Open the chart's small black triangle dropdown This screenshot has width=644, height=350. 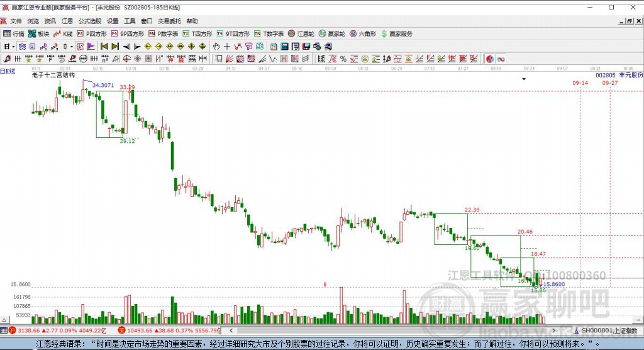point(524,79)
